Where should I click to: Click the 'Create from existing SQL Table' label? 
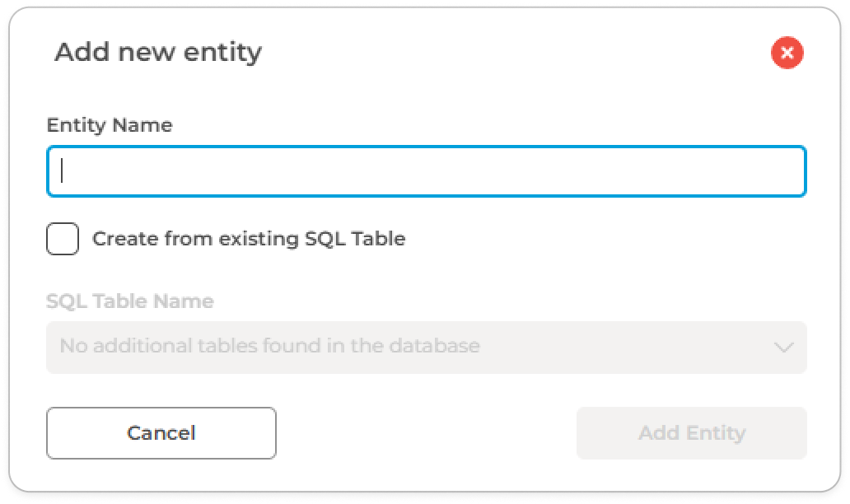point(248,240)
